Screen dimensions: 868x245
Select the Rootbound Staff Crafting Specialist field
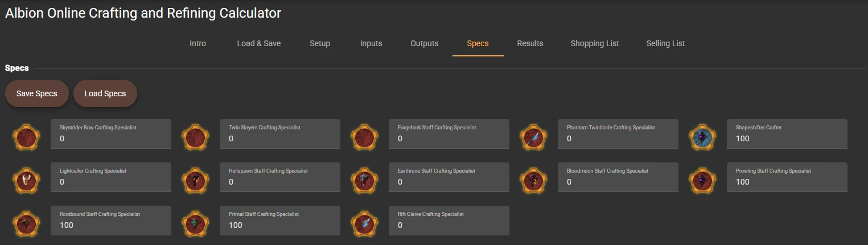(x=111, y=225)
